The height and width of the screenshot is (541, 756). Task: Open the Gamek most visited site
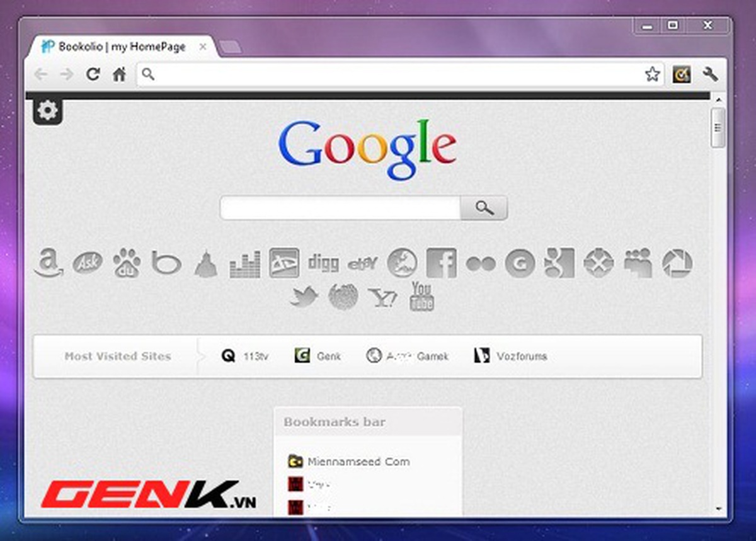(x=407, y=356)
